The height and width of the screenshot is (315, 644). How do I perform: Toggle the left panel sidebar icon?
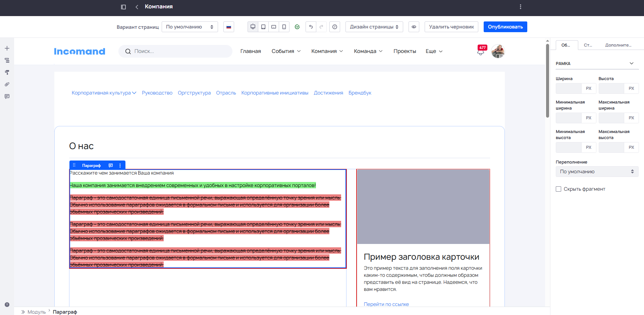tap(123, 7)
